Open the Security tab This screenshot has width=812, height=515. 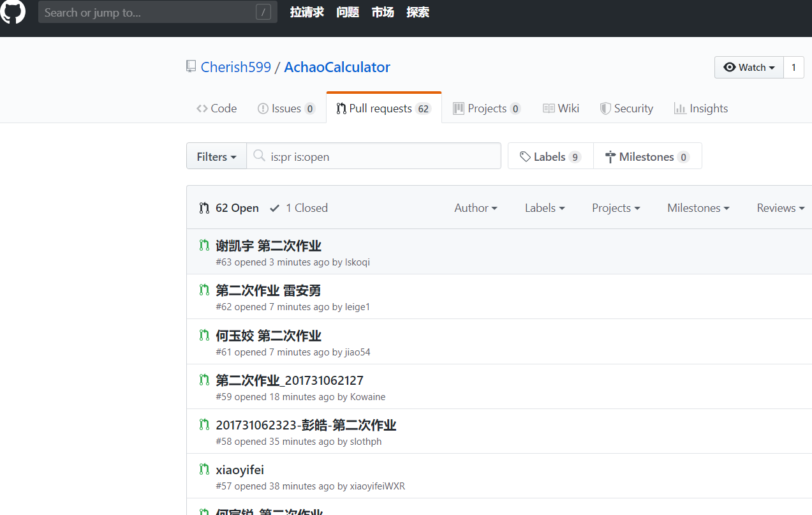coord(626,108)
